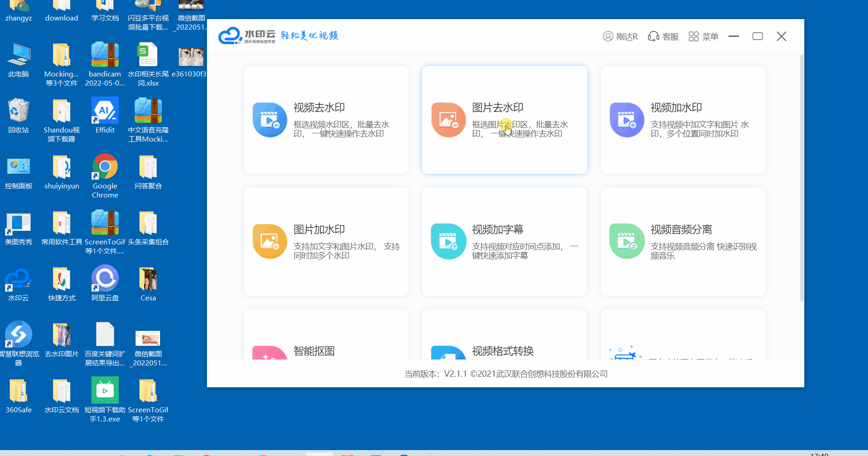Click the 视频加字幕 cyan subtitle icon
This screenshot has height=456, width=868.
448,242
